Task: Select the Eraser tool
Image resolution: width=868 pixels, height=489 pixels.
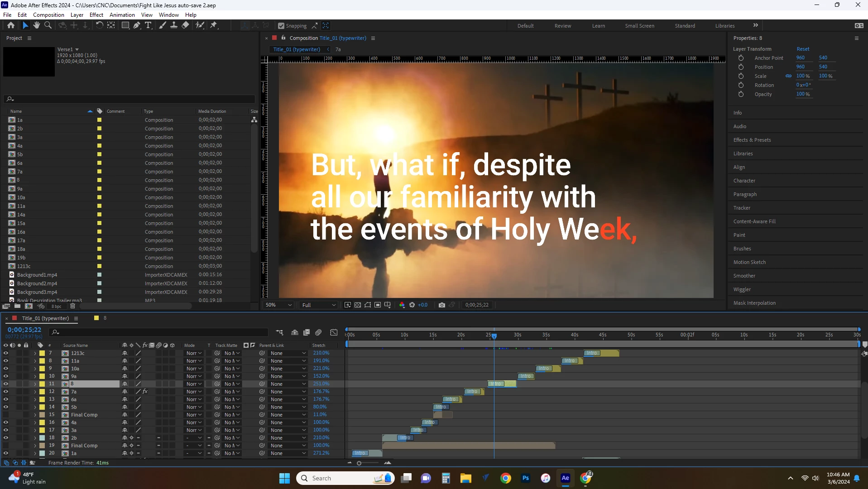Action: point(185,25)
